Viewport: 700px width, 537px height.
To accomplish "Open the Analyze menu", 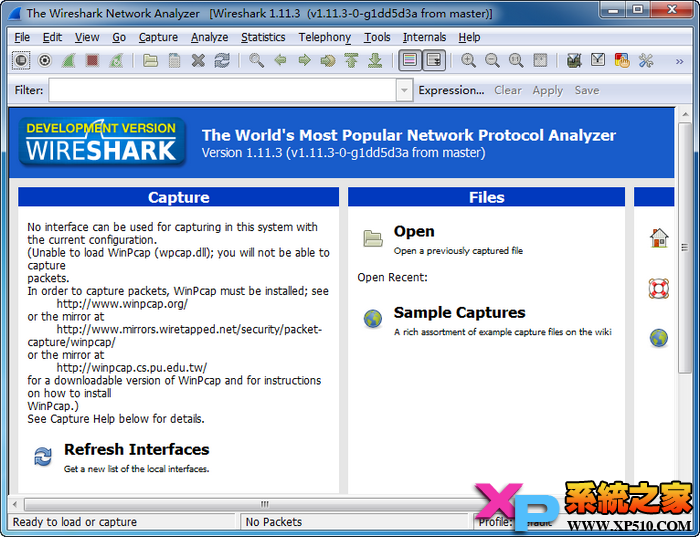I will pos(209,37).
